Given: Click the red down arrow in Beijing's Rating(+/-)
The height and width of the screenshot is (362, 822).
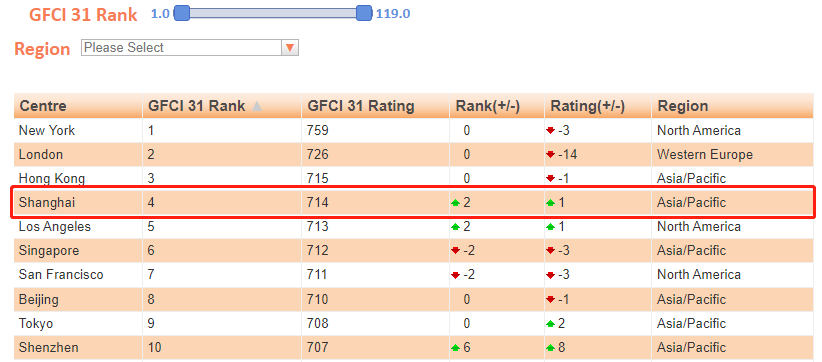Looking at the screenshot, I should [x=550, y=300].
